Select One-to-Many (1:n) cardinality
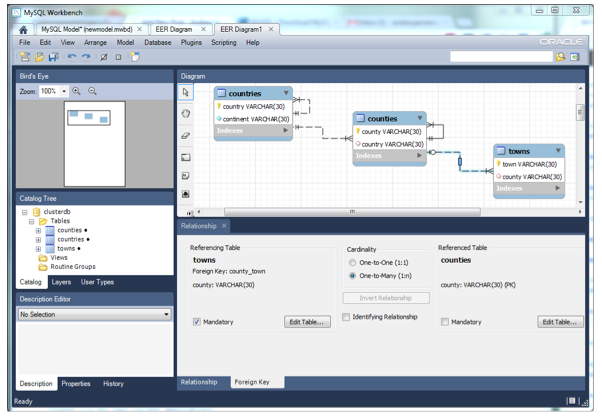The image size is (602, 419). click(x=352, y=276)
